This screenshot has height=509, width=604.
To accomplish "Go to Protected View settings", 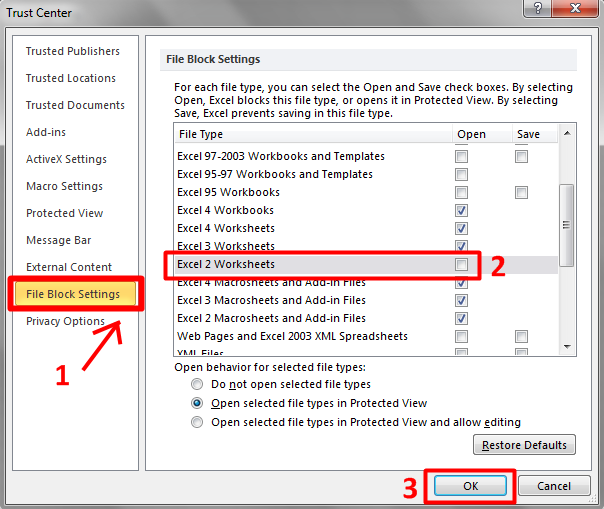I will [x=64, y=213].
